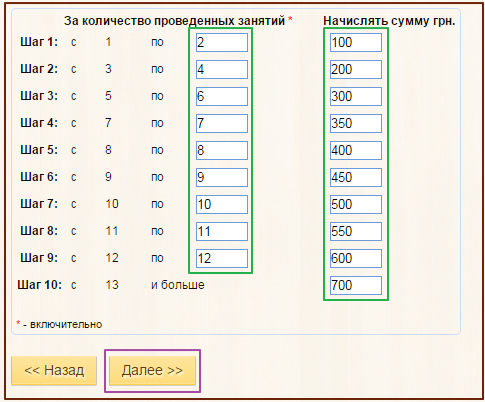Edit Шаг 2 sum field showing 200
Screen dimensions: 485x402
point(356,69)
